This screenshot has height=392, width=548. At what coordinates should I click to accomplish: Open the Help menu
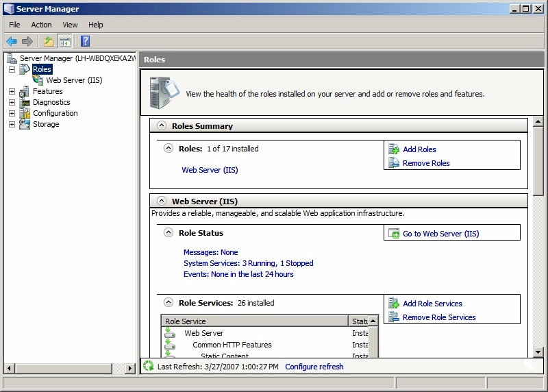[95, 25]
